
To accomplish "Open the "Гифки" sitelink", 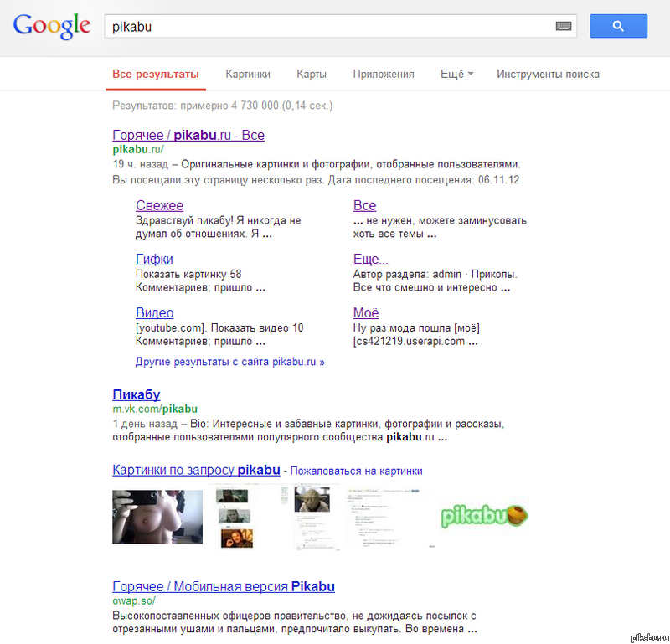I will pyautogui.click(x=154, y=259).
